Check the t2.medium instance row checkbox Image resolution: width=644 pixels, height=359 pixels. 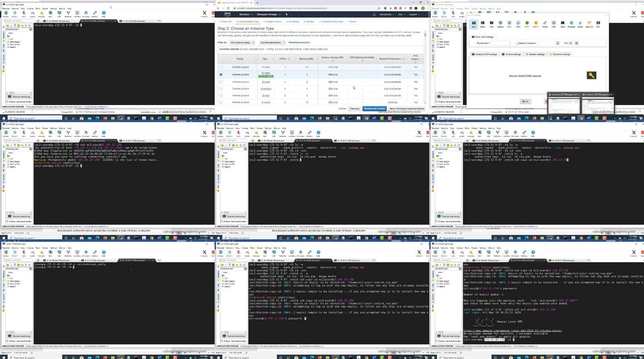point(221,89)
